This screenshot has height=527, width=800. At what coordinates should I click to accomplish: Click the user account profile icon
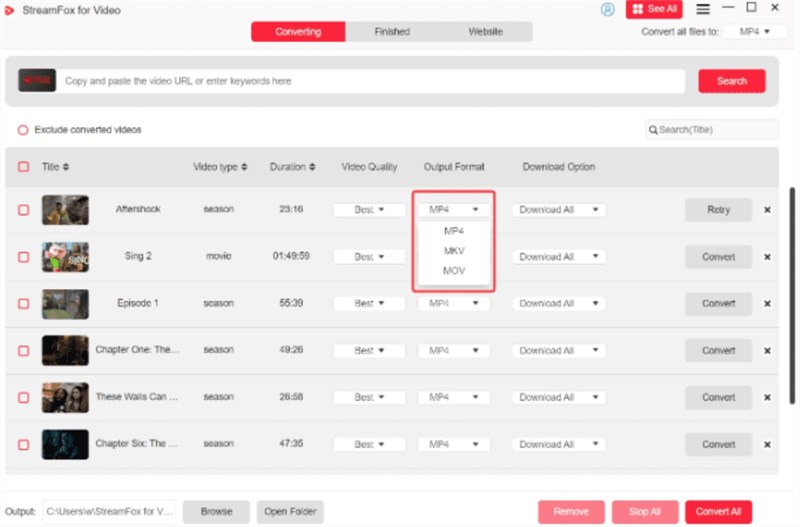608,9
